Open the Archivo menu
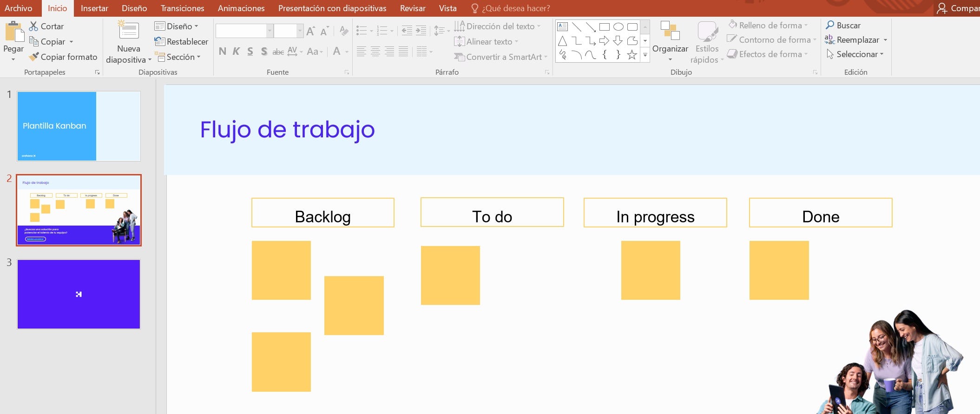This screenshot has width=980, height=414. pyautogui.click(x=19, y=8)
